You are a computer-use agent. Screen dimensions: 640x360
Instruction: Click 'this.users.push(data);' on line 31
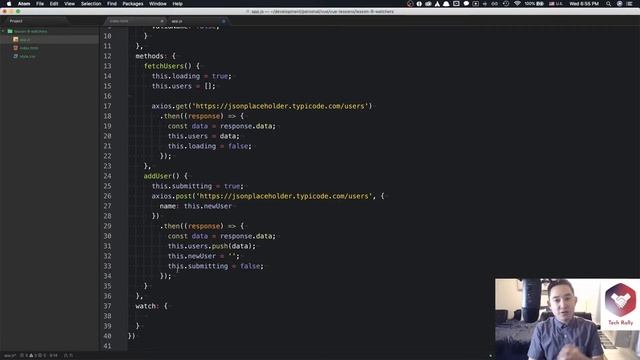click(x=212, y=246)
